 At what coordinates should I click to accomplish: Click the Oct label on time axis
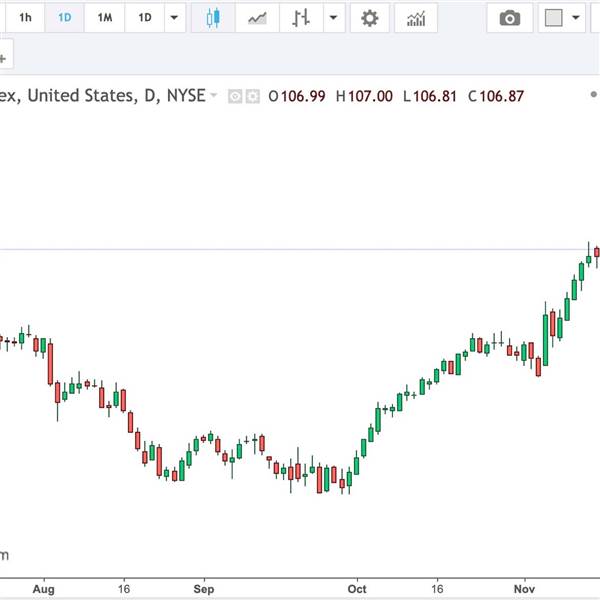tap(357, 589)
